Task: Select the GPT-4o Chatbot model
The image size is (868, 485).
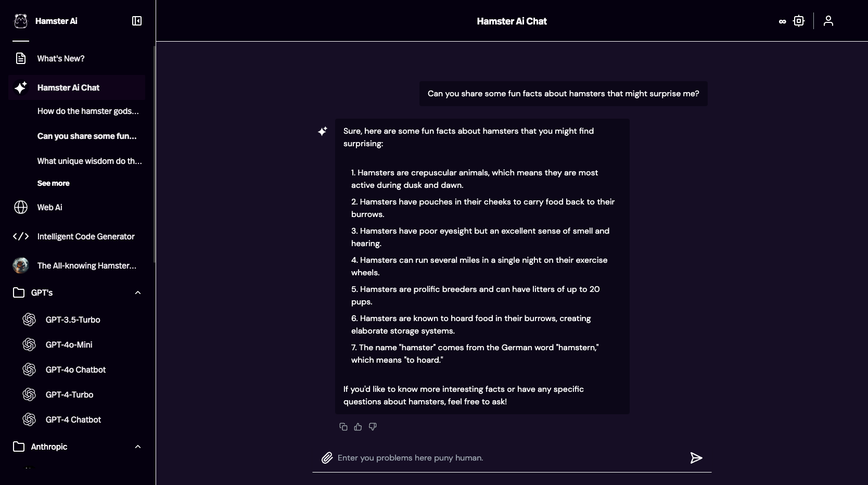Action: [x=75, y=370]
